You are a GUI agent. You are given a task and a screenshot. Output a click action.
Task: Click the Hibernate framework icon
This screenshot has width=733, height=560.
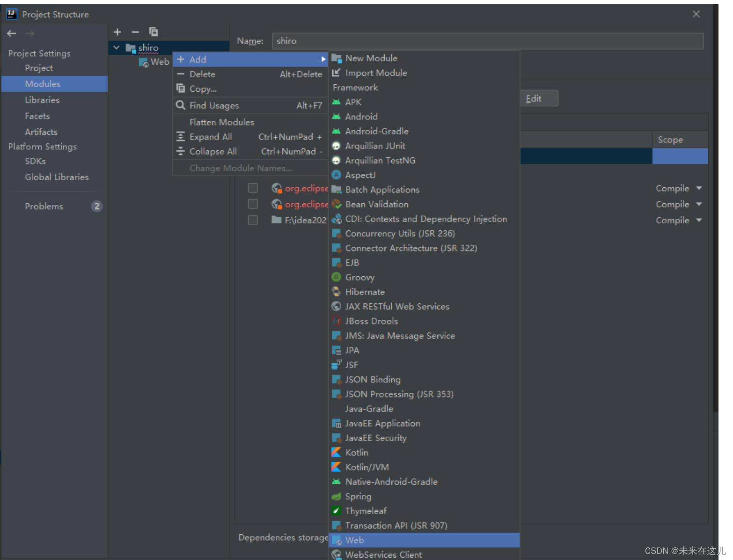pyautogui.click(x=336, y=292)
